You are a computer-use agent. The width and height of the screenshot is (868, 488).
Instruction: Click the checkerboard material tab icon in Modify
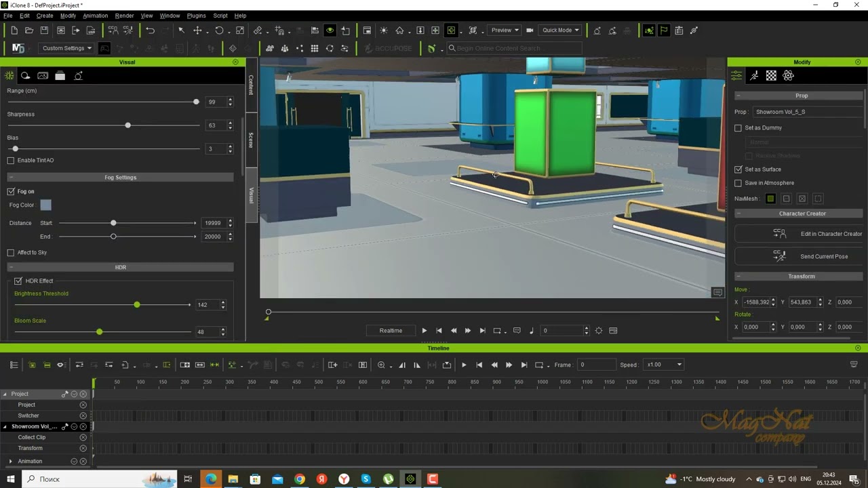pos(771,76)
